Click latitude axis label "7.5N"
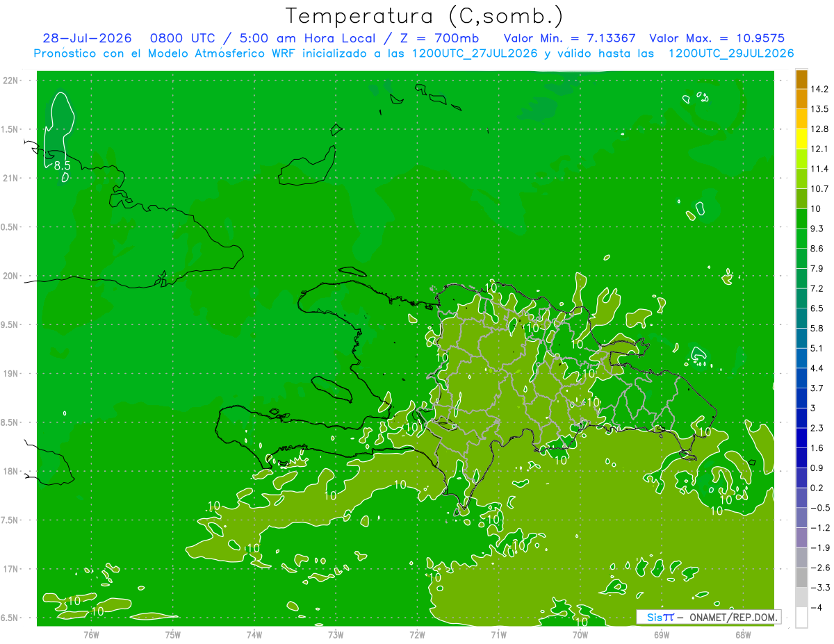 [x=10, y=521]
